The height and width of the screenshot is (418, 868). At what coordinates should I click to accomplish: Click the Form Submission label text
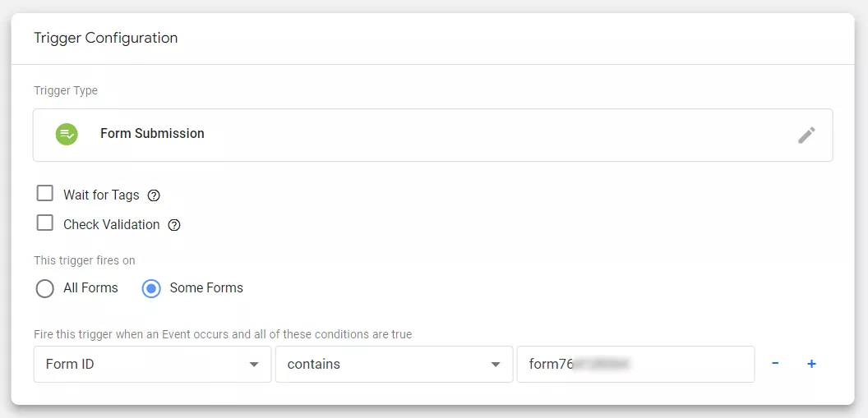tap(152, 134)
